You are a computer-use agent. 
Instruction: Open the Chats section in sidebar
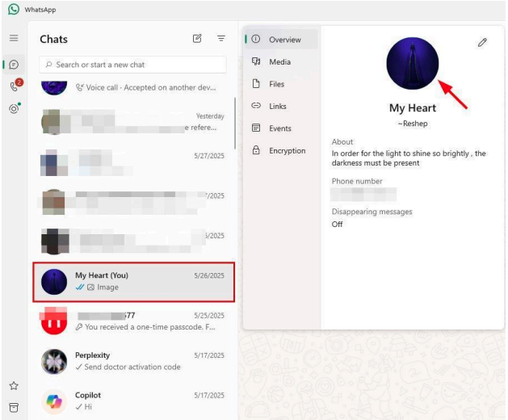14,65
